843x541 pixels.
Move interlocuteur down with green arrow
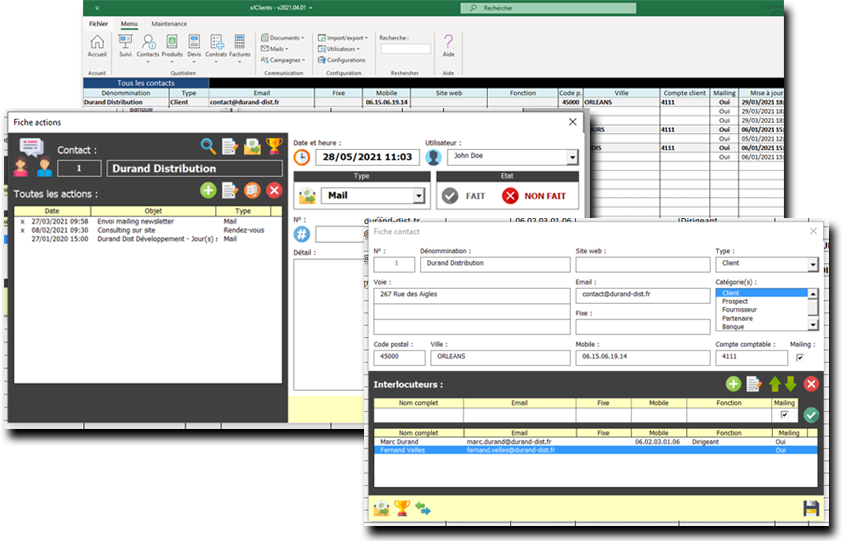[790, 384]
